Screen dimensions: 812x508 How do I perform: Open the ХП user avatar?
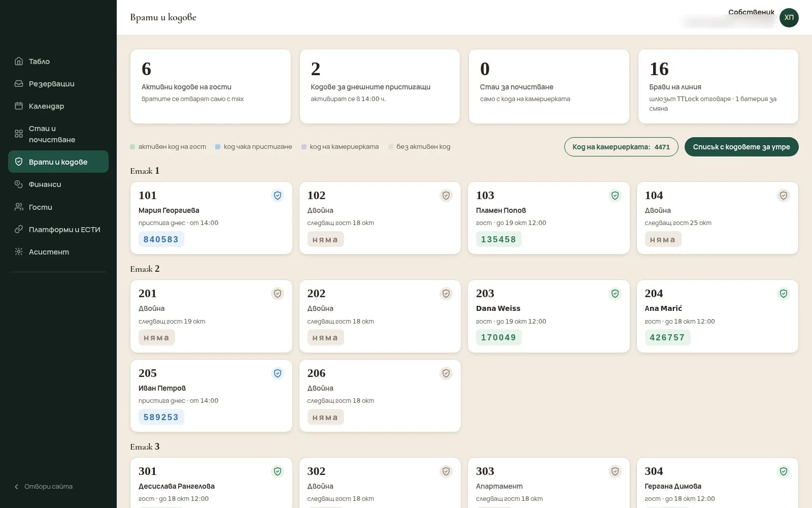[x=789, y=18]
